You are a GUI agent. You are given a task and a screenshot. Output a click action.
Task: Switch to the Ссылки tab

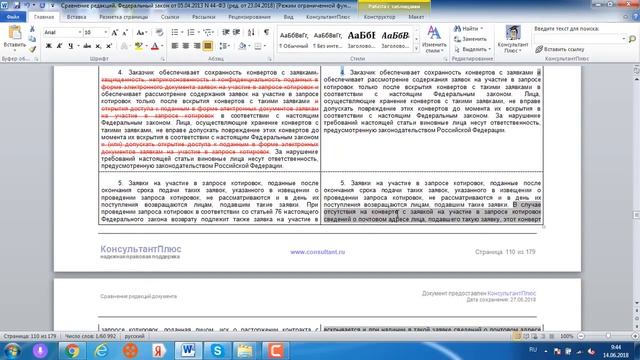point(170,17)
